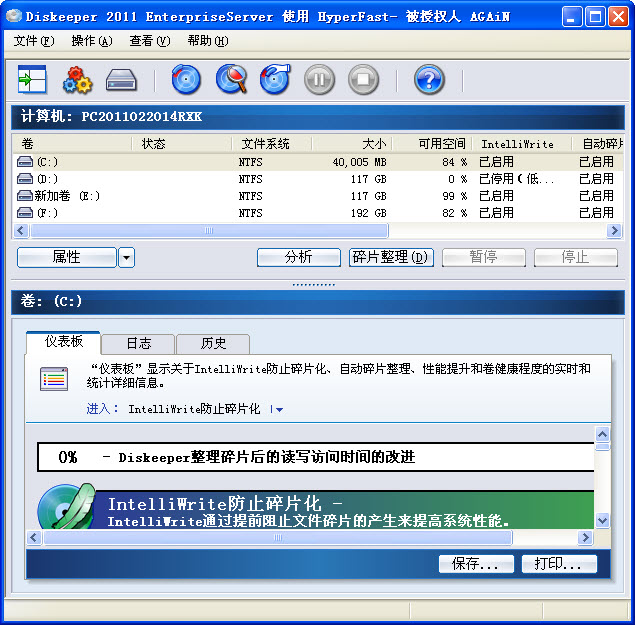Switch to the 日志 tab
The height and width of the screenshot is (625, 635).
pyautogui.click(x=139, y=344)
